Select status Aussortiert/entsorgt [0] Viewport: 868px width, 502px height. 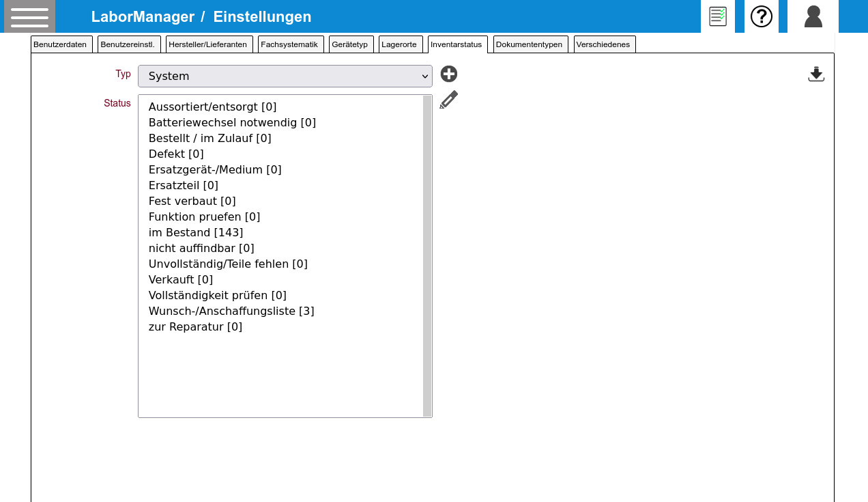(x=280, y=107)
